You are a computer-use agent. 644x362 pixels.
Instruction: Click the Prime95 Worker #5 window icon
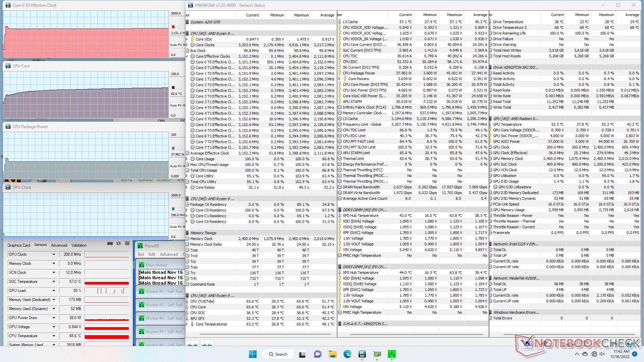pyautogui.click(x=142, y=332)
